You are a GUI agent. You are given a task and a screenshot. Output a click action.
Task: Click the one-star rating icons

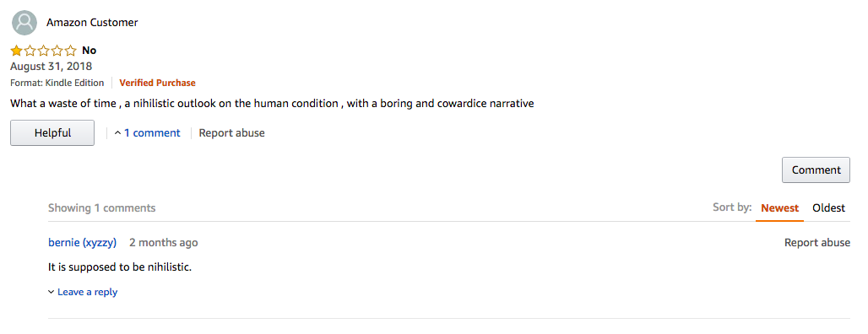44,51
